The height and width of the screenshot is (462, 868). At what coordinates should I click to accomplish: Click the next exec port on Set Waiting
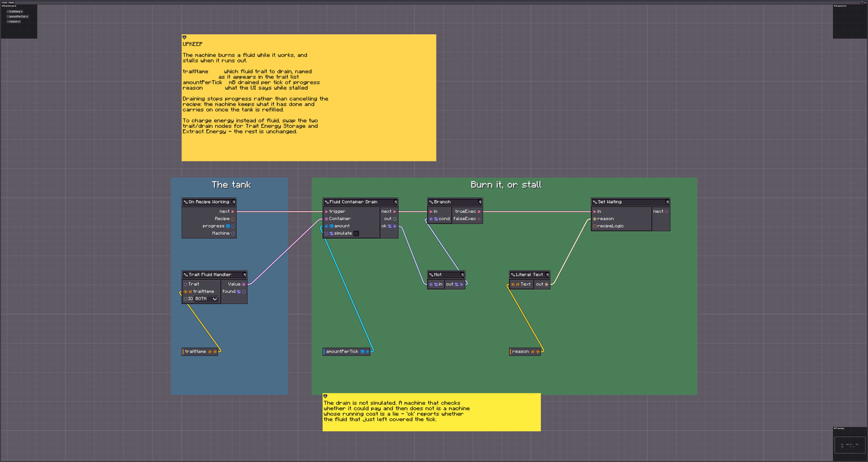[667, 212]
